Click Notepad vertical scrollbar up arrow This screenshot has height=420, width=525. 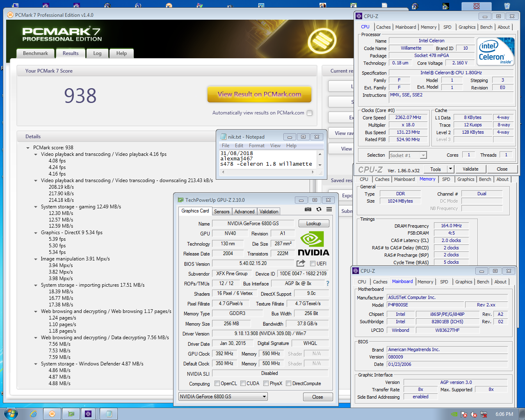click(x=320, y=154)
